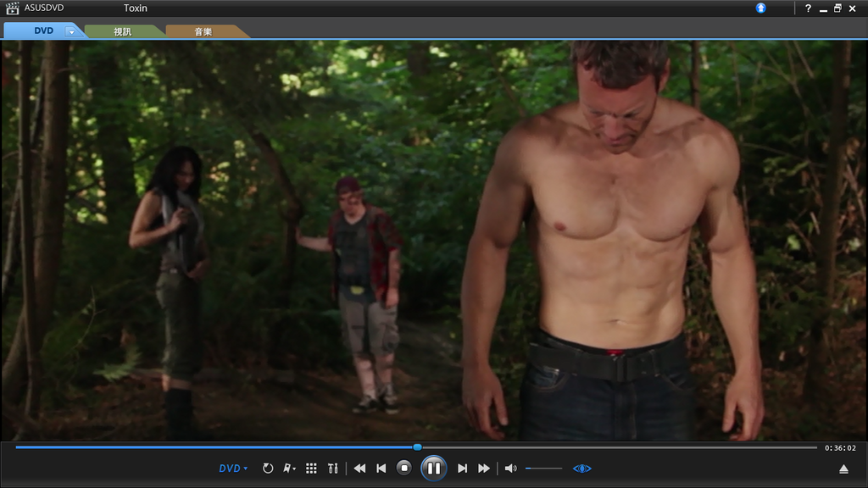The height and width of the screenshot is (488, 868).
Task: Click the elapsed time 0:36:02 display
Action: tap(840, 448)
